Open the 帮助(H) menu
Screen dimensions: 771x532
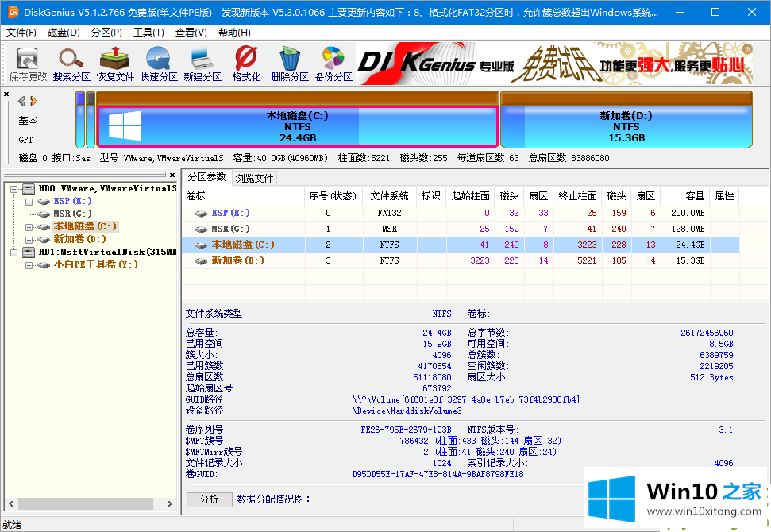click(x=234, y=33)
